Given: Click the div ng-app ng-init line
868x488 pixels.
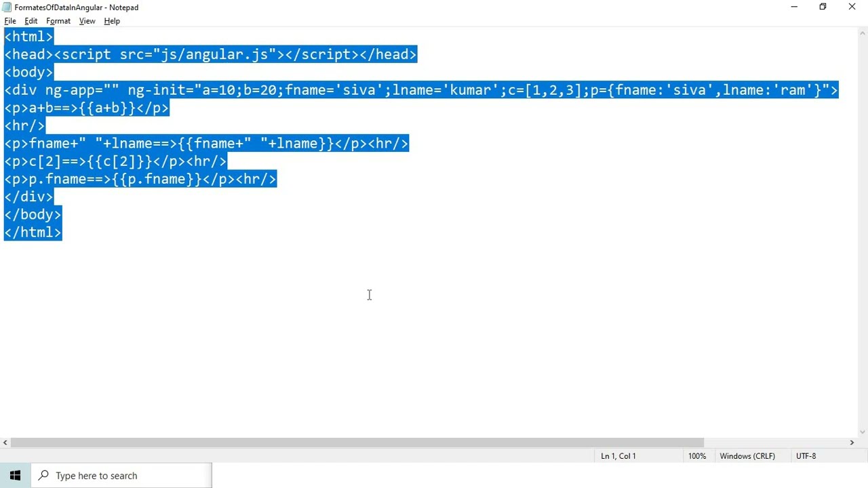Looking at the screenshot, I should coord(421,90).
